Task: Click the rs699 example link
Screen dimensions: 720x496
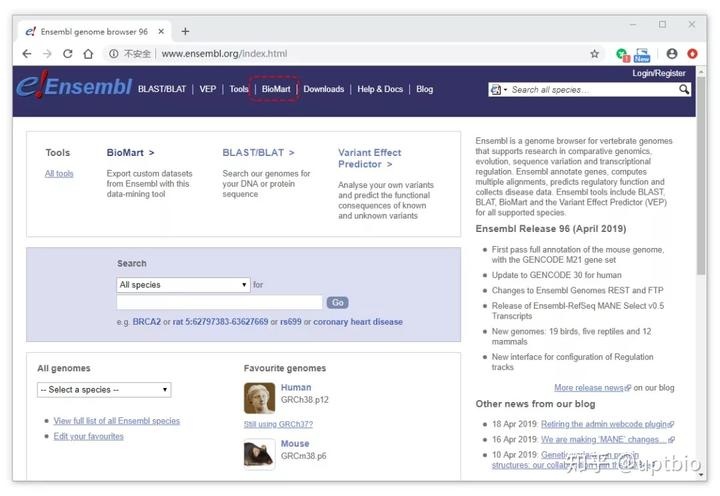Action: pyautogui.click(x=291, y=322)
